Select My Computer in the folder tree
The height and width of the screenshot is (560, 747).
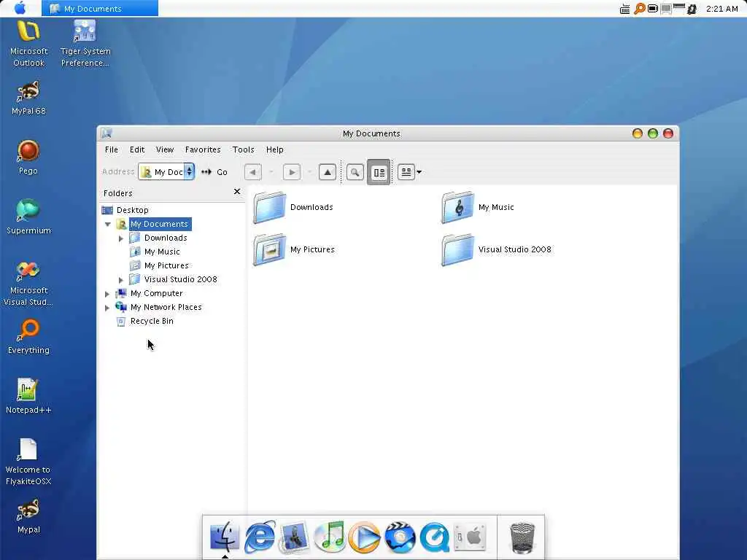pyautogui.click(x=156, y=293)
